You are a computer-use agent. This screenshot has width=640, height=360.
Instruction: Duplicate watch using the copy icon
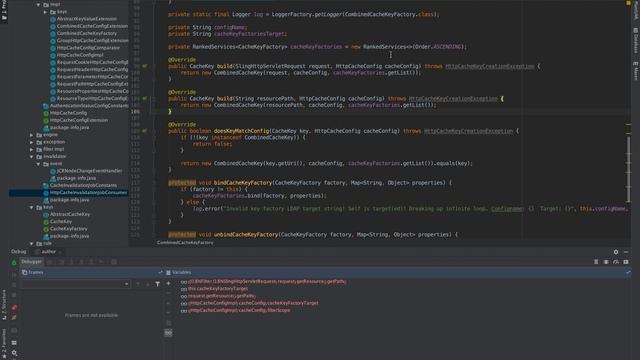pyautogui.click(x=168, y=323)
